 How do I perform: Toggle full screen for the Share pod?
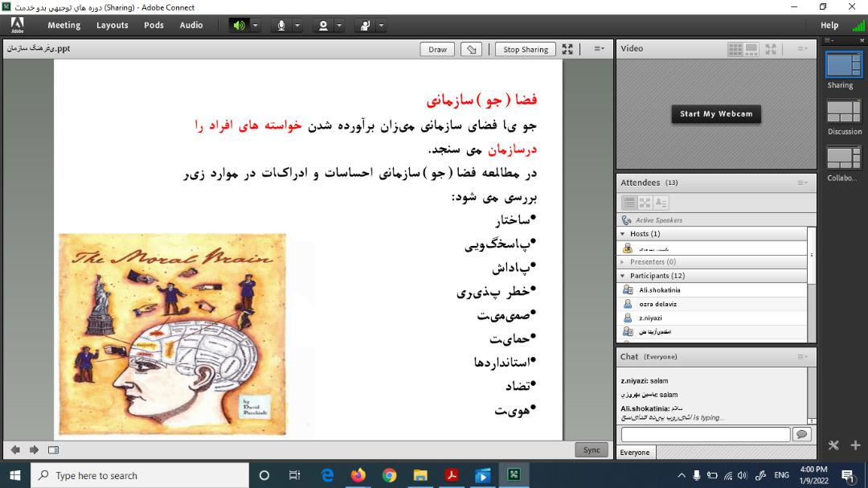567,49
